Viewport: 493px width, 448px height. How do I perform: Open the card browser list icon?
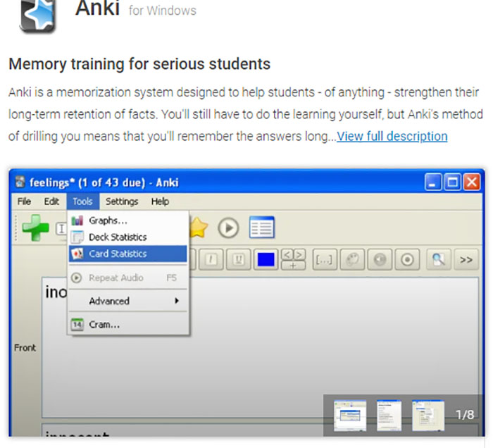click(262, 228)
